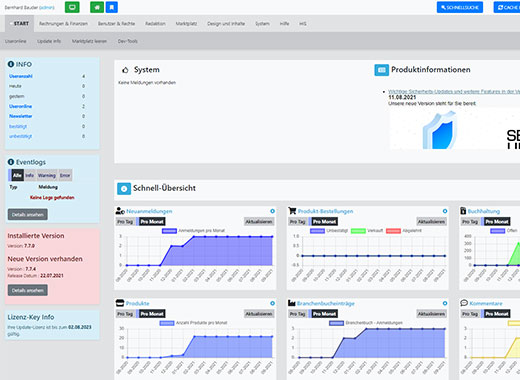Expand Design und Inhalte menu
Image resolution: width=520 pixels, height=380 pixels.
click(226, 24)
